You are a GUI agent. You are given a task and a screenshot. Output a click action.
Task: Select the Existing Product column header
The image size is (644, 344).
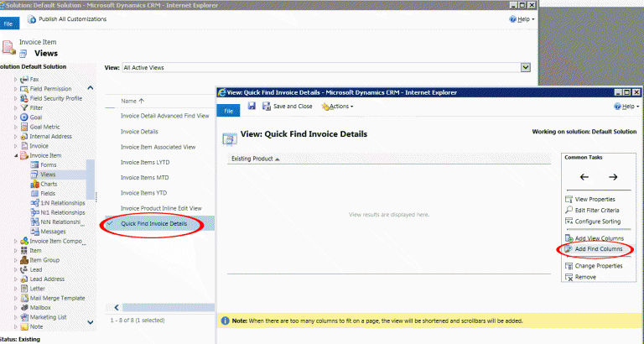(256, 159)
